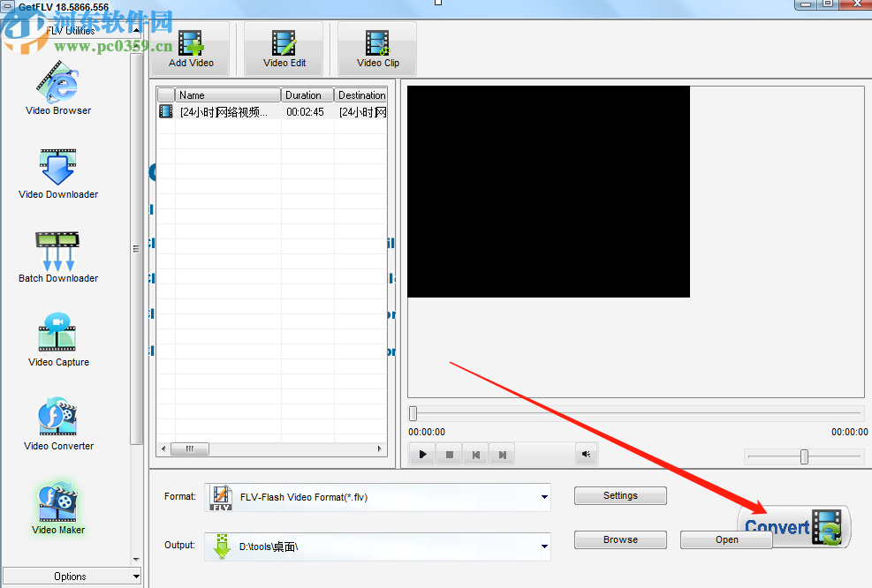Open the Video Edit tool
872x588 pixels.
tap(283, 42)
